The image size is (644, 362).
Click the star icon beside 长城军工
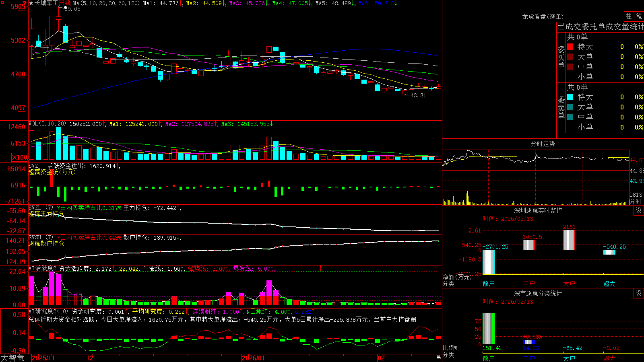pyautogui.click(x=31, y=3)
